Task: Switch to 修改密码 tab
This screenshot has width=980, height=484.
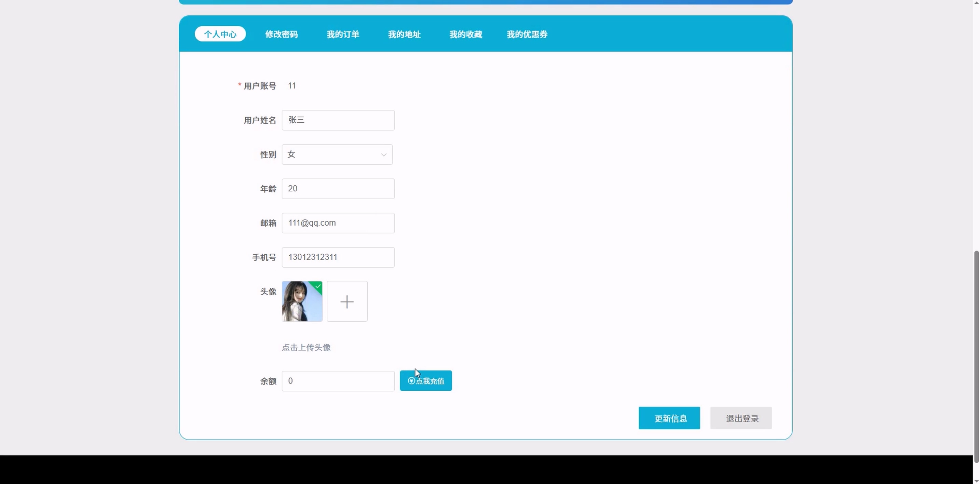Action: pyautogui.click(x=281, y=34)
